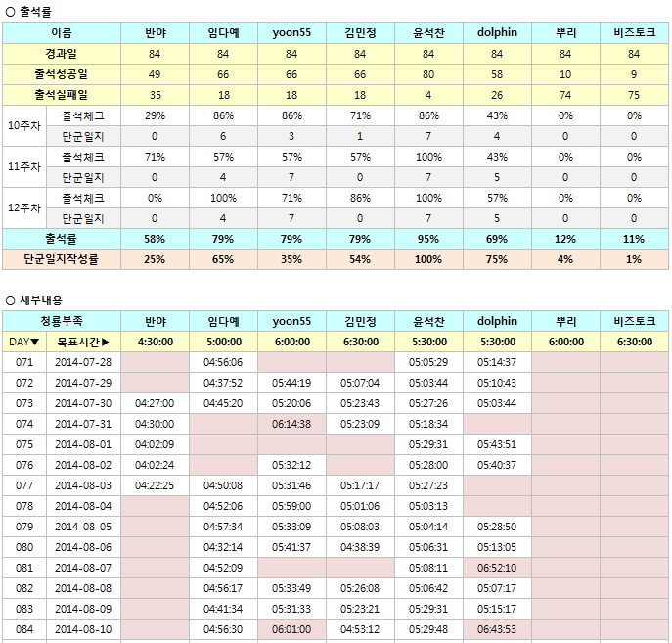The width and height of the screenshot is (672, 643).
Task: Select the time '05:14:37' in dolphin column
Action: tap(497, 362)
